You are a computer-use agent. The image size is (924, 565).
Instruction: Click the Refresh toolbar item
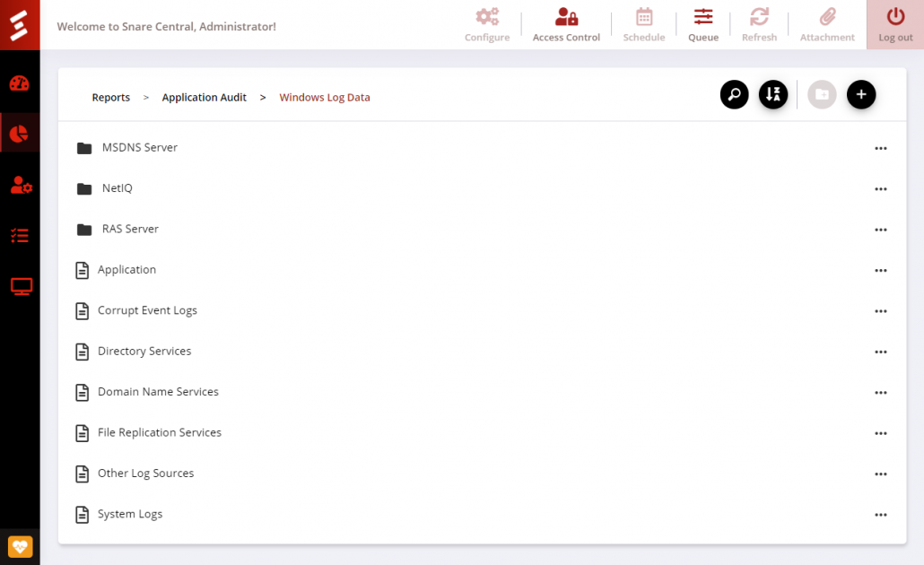tap(759, 25)
